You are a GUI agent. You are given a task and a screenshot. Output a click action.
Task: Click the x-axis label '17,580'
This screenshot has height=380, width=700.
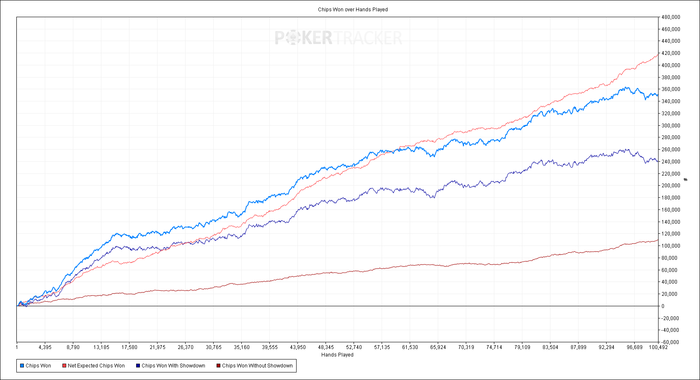(x=129, y=347)
